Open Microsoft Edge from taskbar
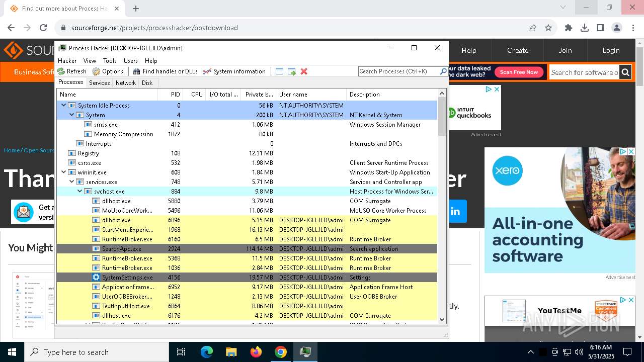Screen dimensions: 644x362 click(207, 352)
